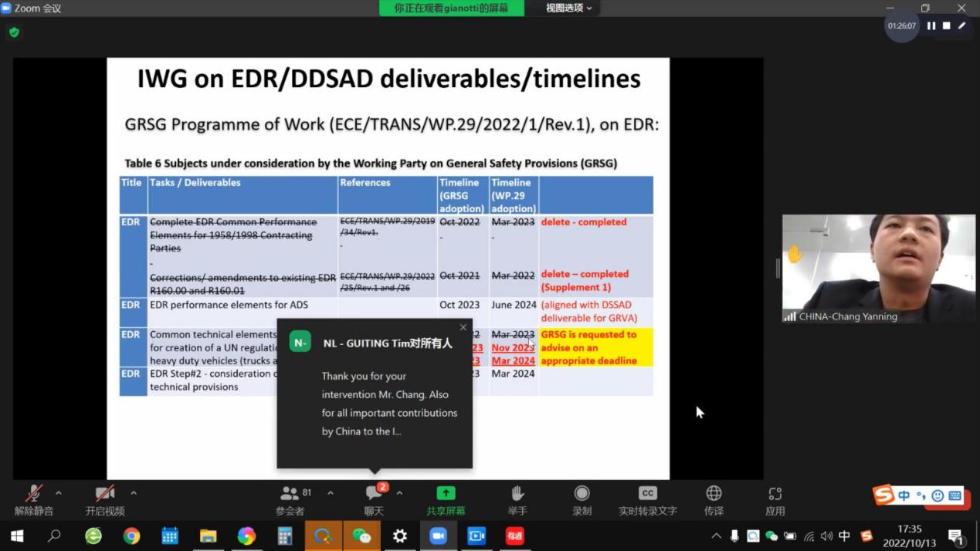Click the CHINA-Chang Yanning video thumbnail

tap(878, 268)
